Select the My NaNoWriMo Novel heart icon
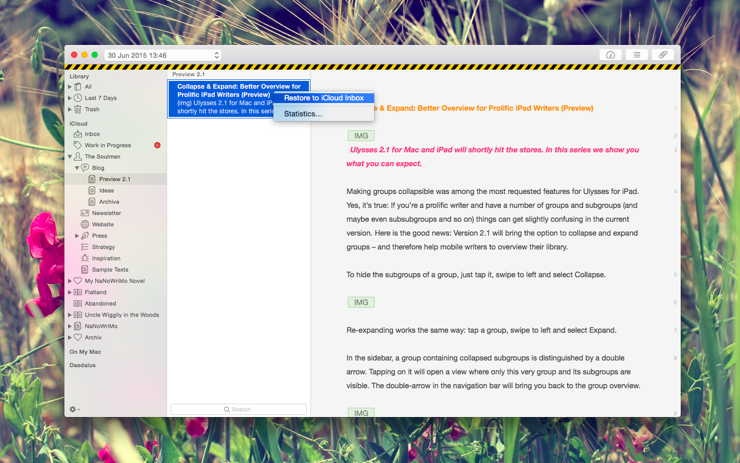740x463 pixels. (78, 281)
